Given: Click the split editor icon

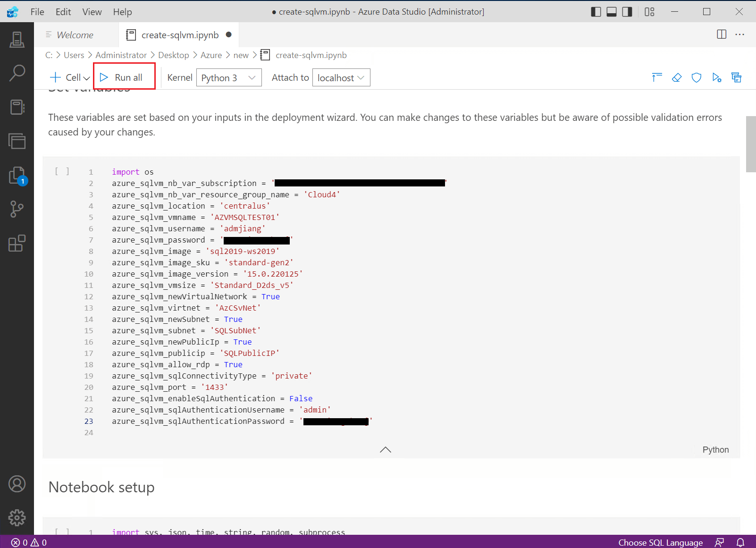Looking at the screenshot, I should pyautogui.click(x=722, y=34).
